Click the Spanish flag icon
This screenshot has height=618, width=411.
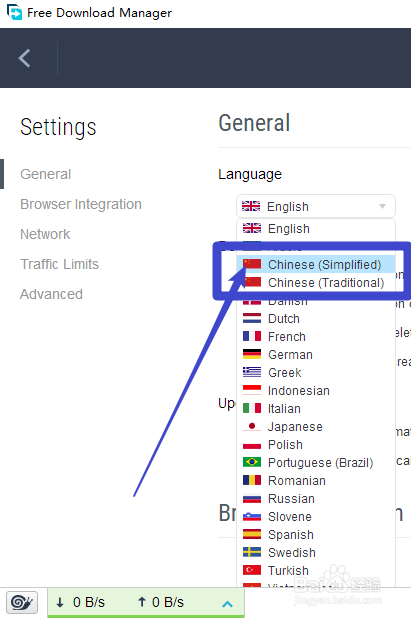pos(252,534)
